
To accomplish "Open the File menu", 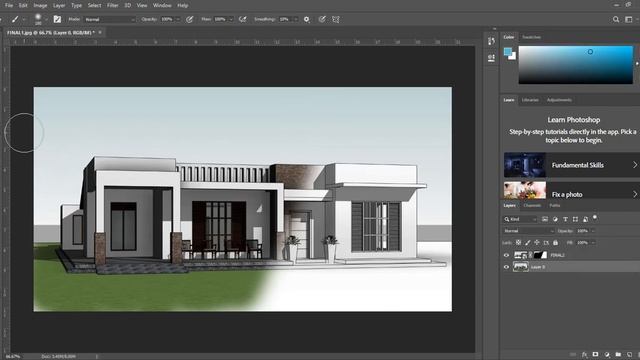I will click(9, 5).
